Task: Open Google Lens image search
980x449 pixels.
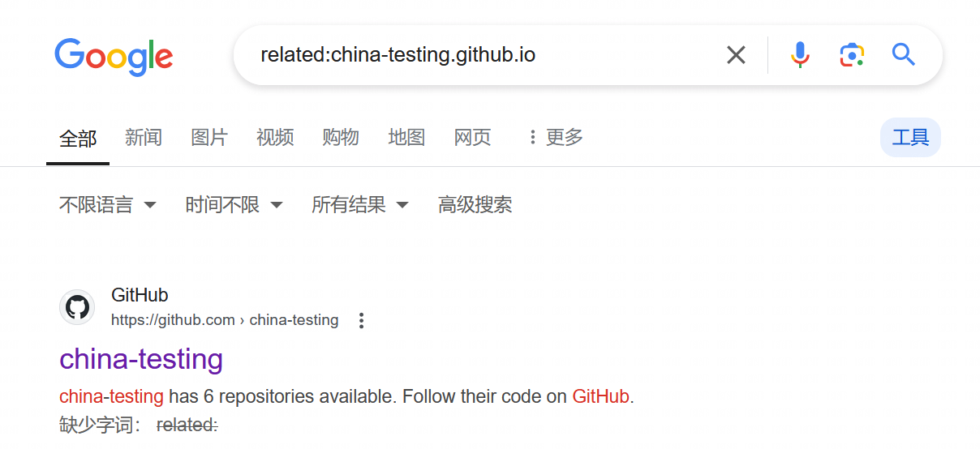Action: click(851, 55)
